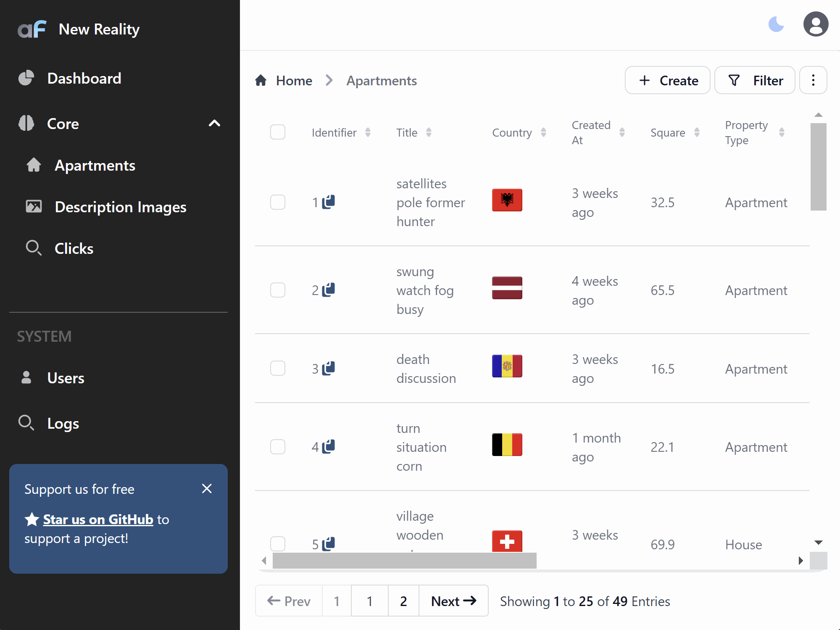
Task: Collapse the Core menu group chevron
Action: (215, 124)
